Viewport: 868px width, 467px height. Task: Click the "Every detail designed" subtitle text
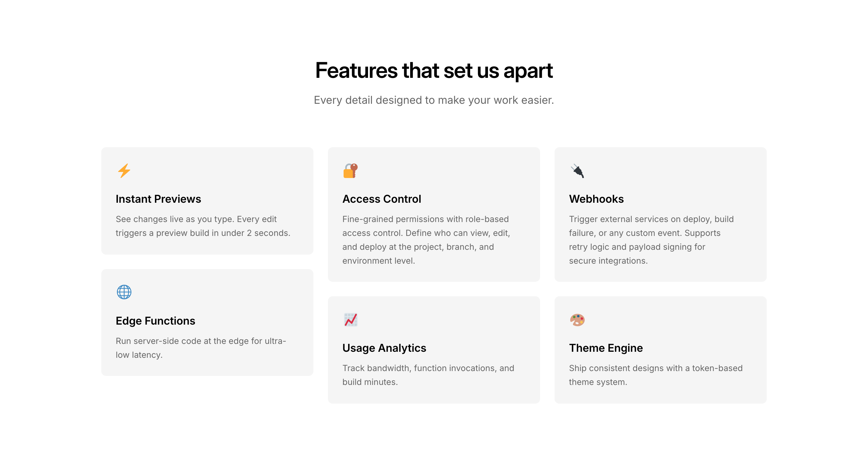pos(434,100)
